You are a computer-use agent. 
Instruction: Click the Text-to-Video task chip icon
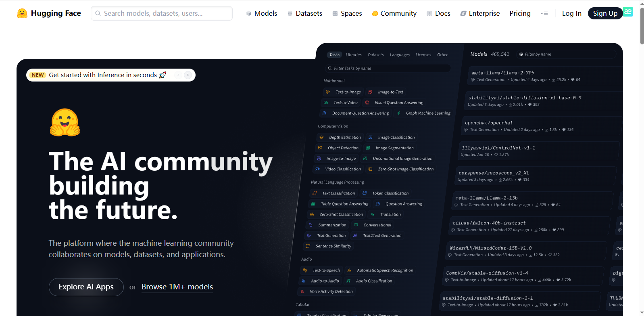326,103
